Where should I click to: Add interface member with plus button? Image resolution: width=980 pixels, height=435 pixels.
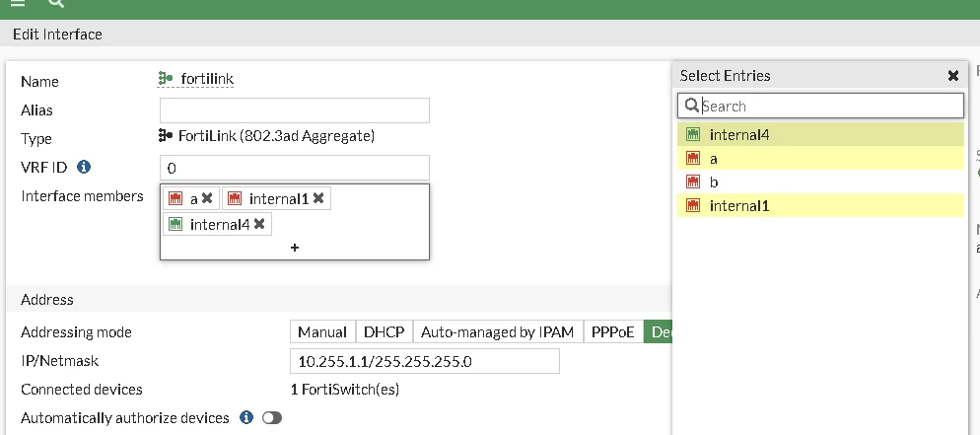click(x=295, y=248)
